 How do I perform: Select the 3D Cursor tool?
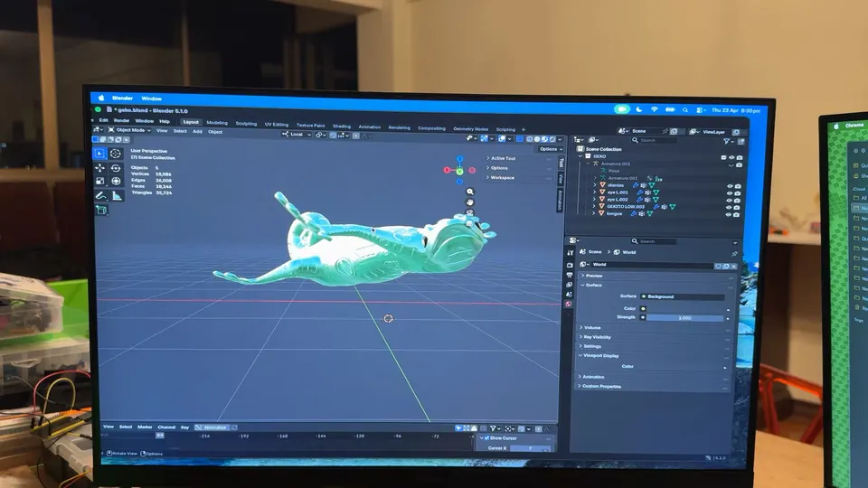tap(115, 154)
